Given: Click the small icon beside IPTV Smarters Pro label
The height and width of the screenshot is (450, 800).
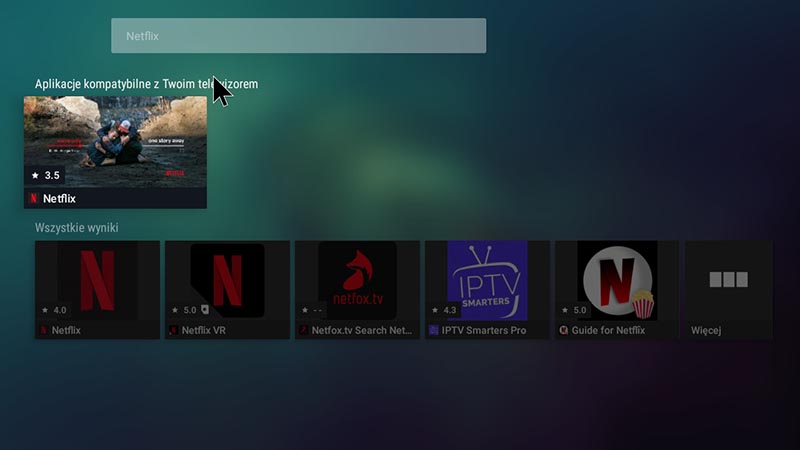Looking at the screenshot, I should tap(434, 331).
